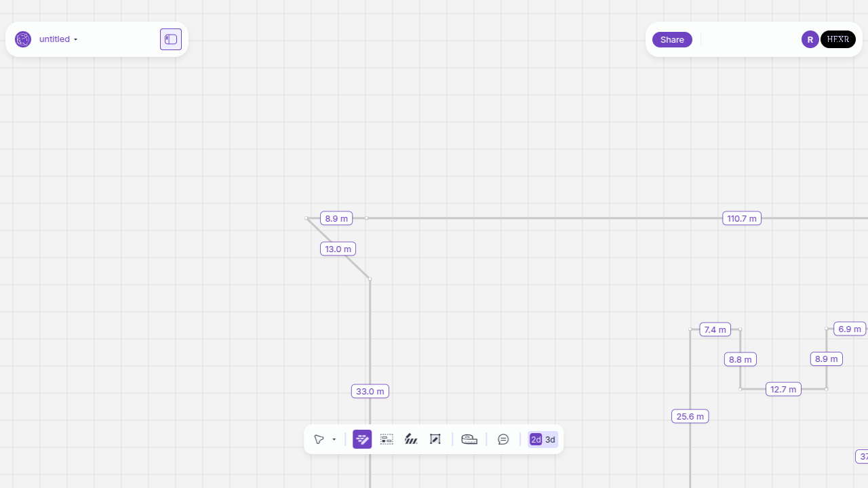Viewport: 868px width, 488px height.
Task: Open the R user avatar menu
Action: [810, 39]
